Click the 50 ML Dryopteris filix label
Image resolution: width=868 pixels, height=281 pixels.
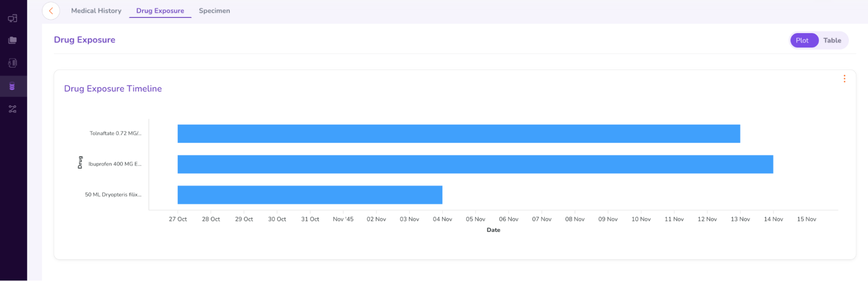[x=113, y=194]
